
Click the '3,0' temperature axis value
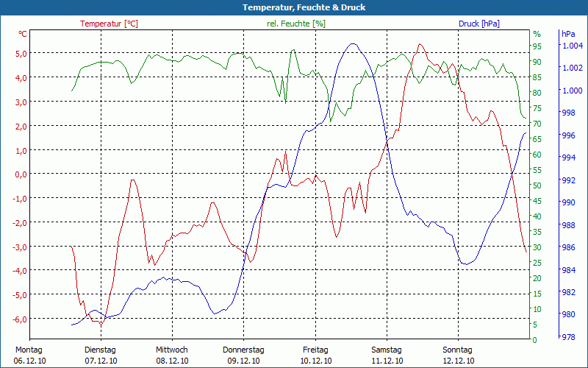21,102
